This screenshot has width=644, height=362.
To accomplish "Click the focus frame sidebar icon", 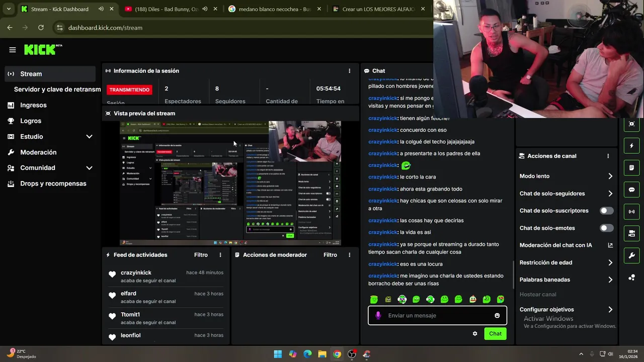I will (x=631, y=124).
